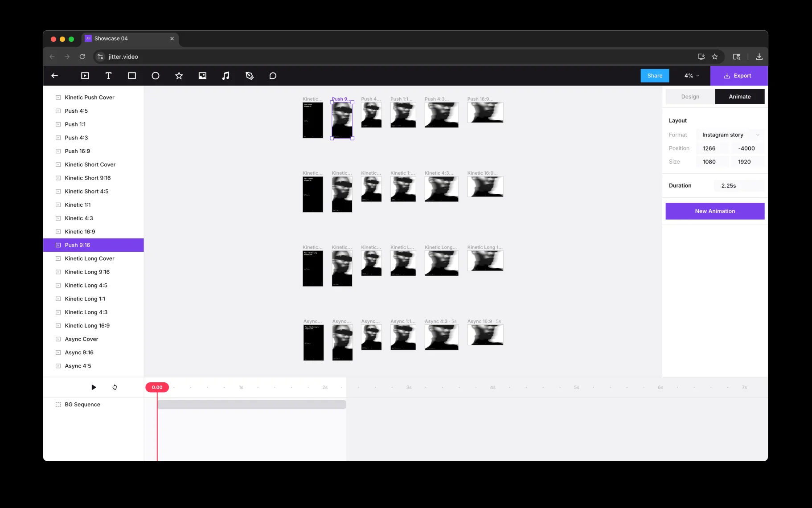Switch to the Animate tab
The height and width of the screenshot is (508, 812).
(739, 97)
